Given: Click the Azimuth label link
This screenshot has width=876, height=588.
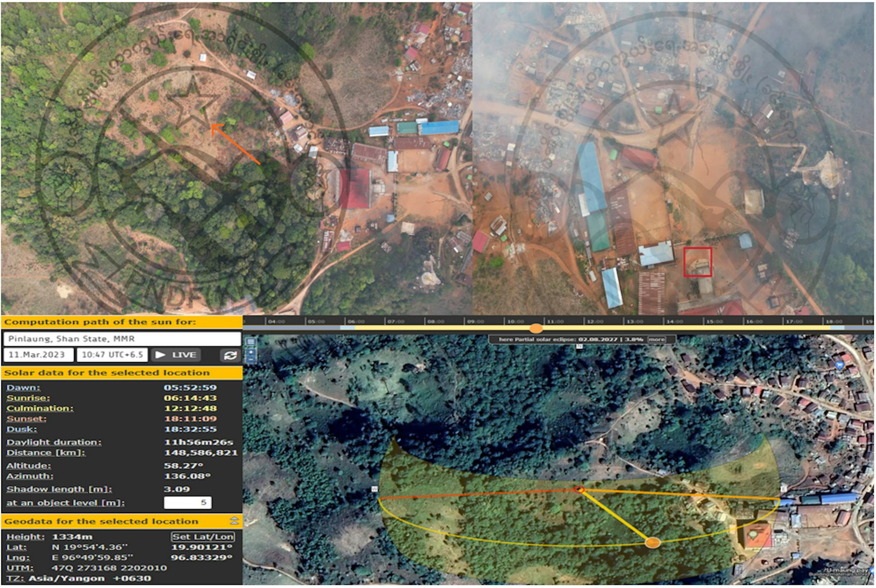Looking at the screenshot, I should [30, 477].
